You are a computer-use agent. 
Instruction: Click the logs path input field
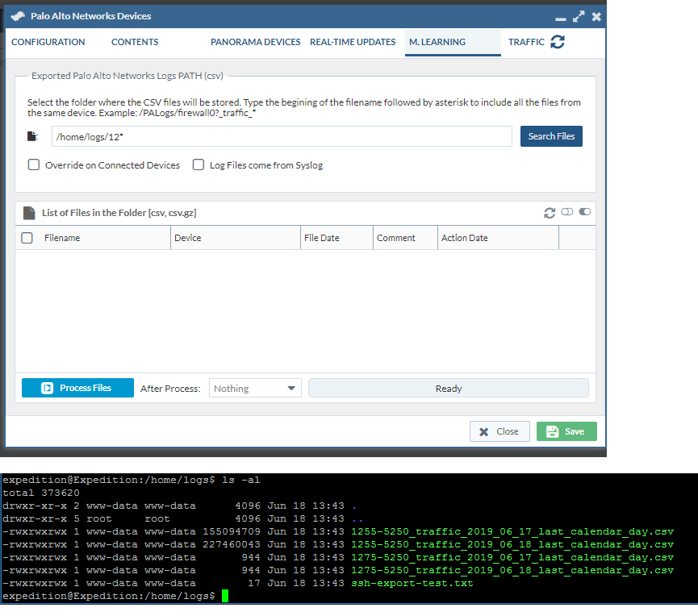282,136
